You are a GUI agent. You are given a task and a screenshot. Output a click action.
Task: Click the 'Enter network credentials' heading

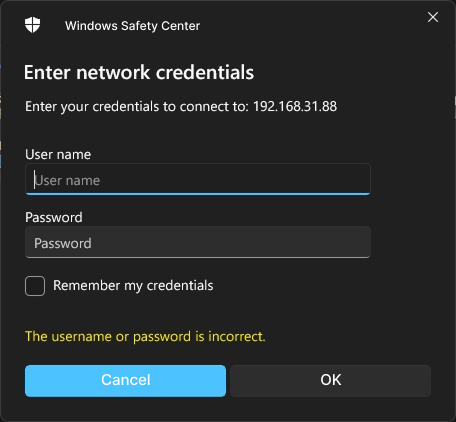pos(139,72)
